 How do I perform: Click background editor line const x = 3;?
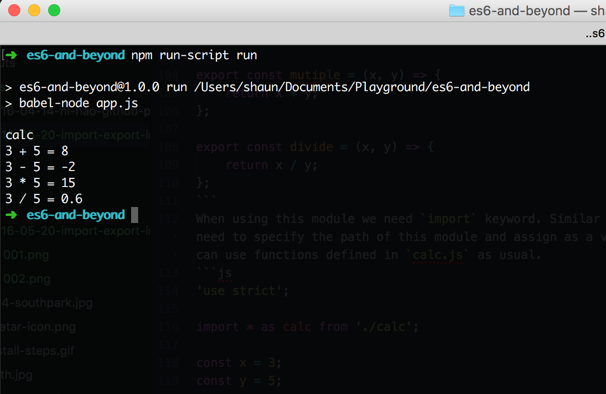point(238,363)
